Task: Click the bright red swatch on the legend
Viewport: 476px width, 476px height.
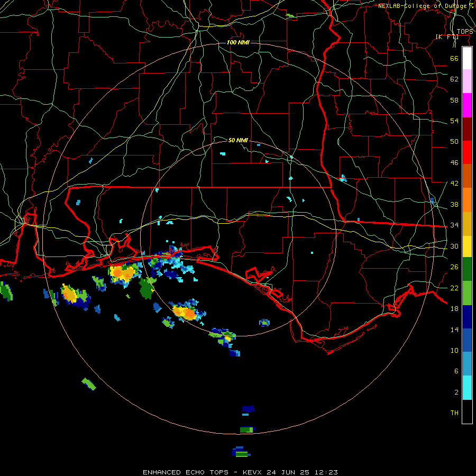Action: coord(467,152)
